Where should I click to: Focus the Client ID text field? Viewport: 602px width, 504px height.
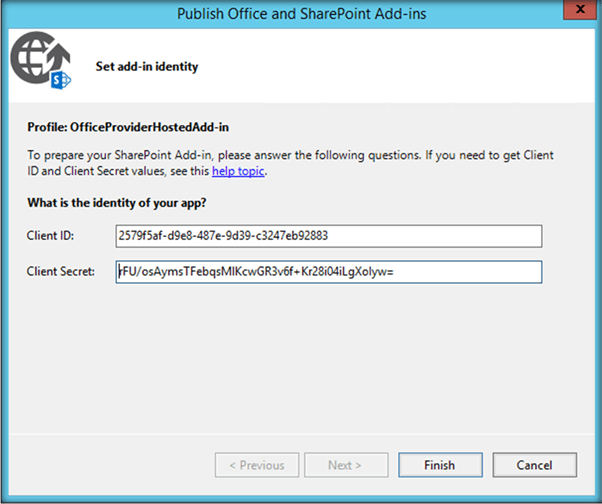tap(329, 235)
